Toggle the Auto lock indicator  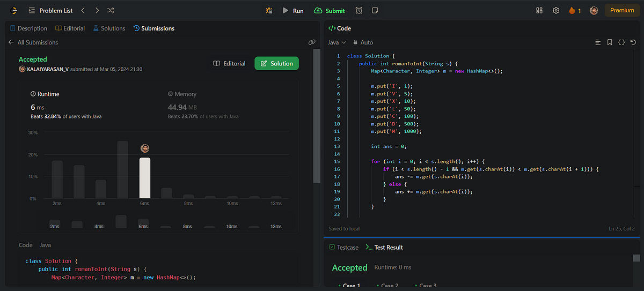coord(363,42)
